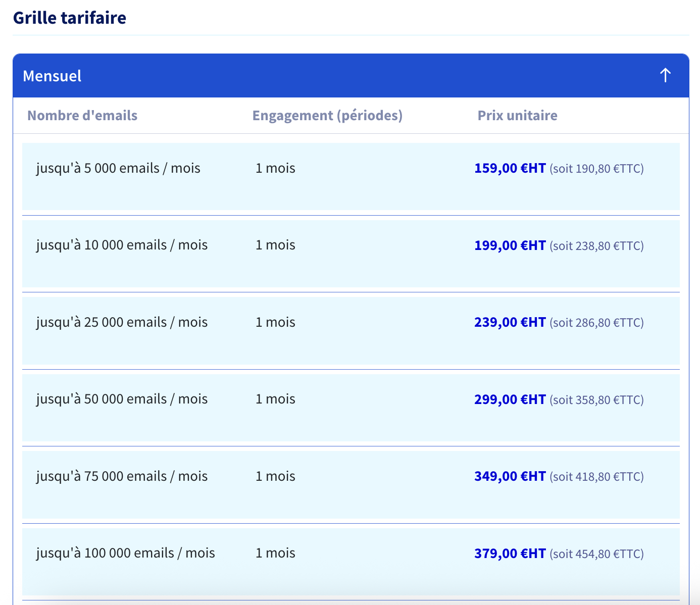700x605 pixels.
Task: Click the 239,00 €HT price
Action: 510,322
